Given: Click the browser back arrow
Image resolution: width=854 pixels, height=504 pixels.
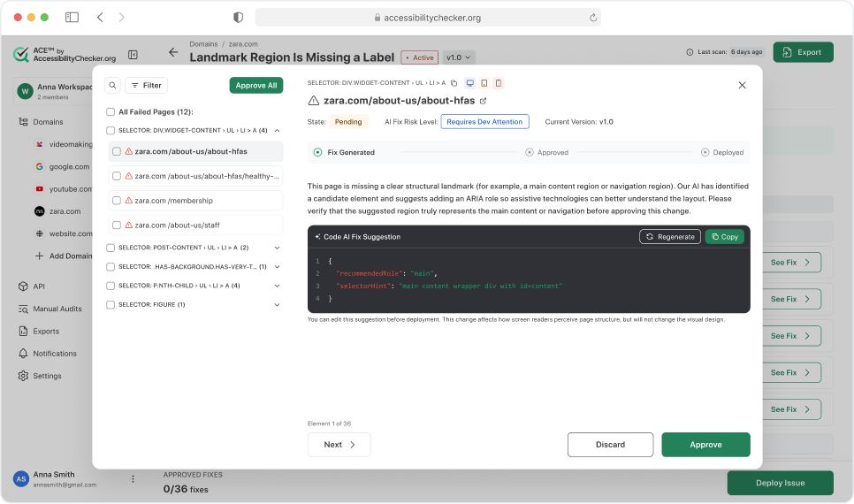Looking at the screenshot, I should 100,18.
